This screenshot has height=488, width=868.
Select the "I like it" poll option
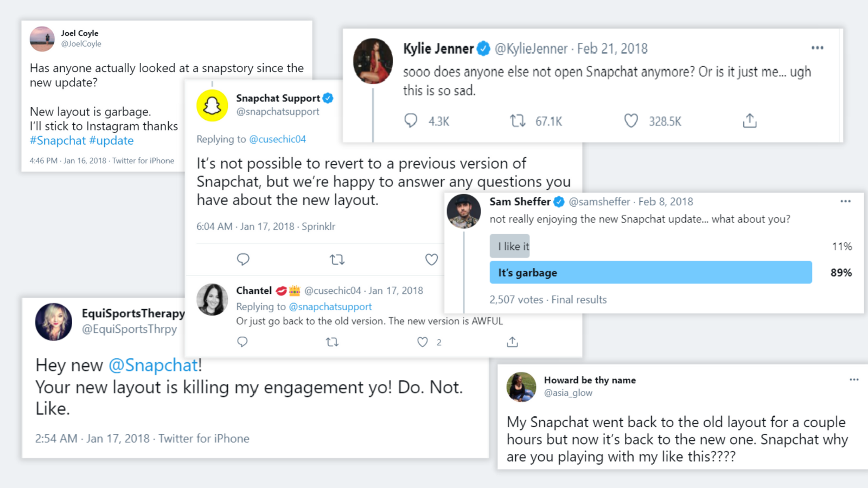(510, 246)
